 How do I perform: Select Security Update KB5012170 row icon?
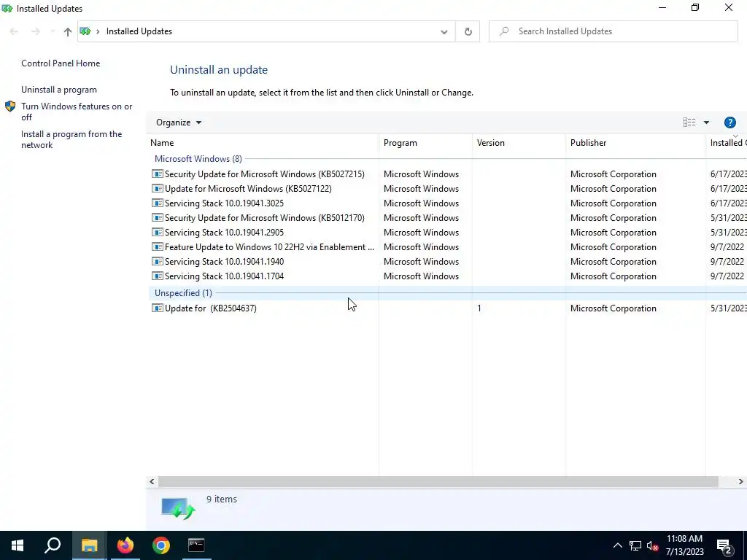(158, 217)
